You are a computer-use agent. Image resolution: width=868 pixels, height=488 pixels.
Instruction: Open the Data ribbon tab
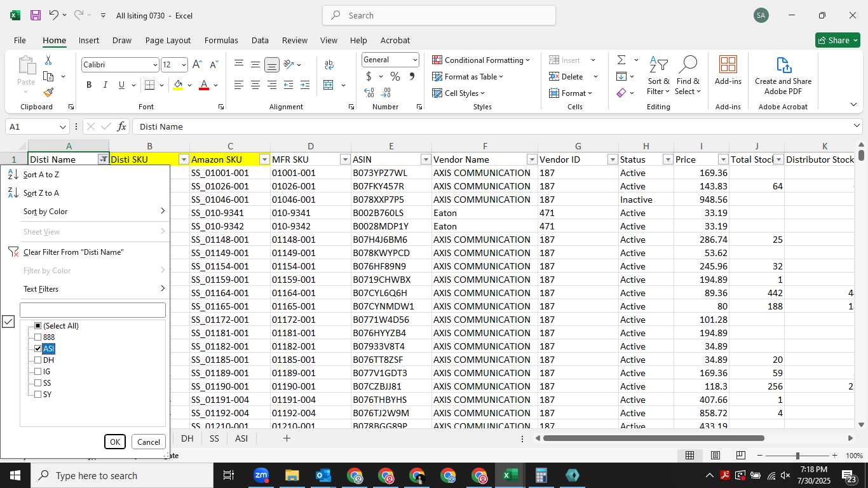tap(260, 40)
